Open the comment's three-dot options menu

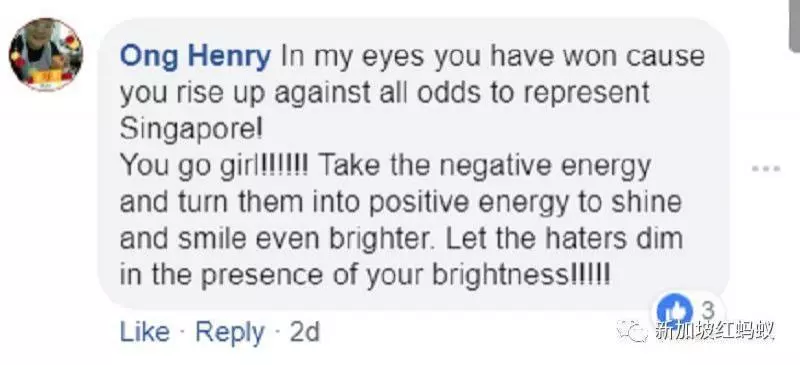tap(766, 168)
